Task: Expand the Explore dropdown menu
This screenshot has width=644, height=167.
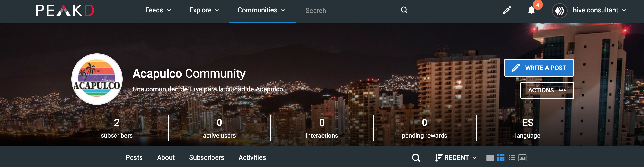Action: point(204,10)
